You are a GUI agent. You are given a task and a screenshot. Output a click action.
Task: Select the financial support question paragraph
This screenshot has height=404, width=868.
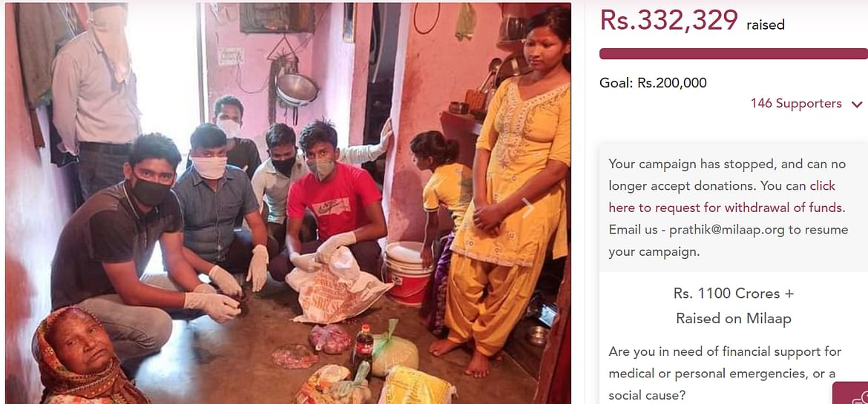(725, 374)
